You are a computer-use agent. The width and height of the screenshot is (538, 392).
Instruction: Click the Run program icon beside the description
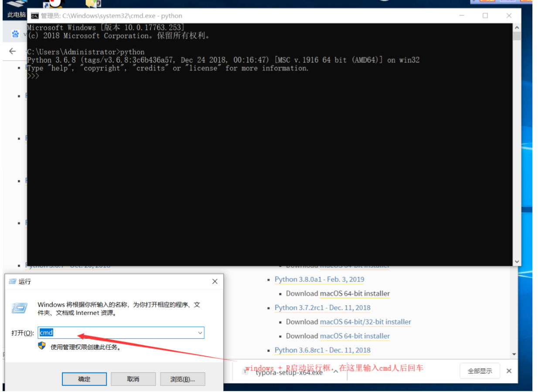pos(20,308)
